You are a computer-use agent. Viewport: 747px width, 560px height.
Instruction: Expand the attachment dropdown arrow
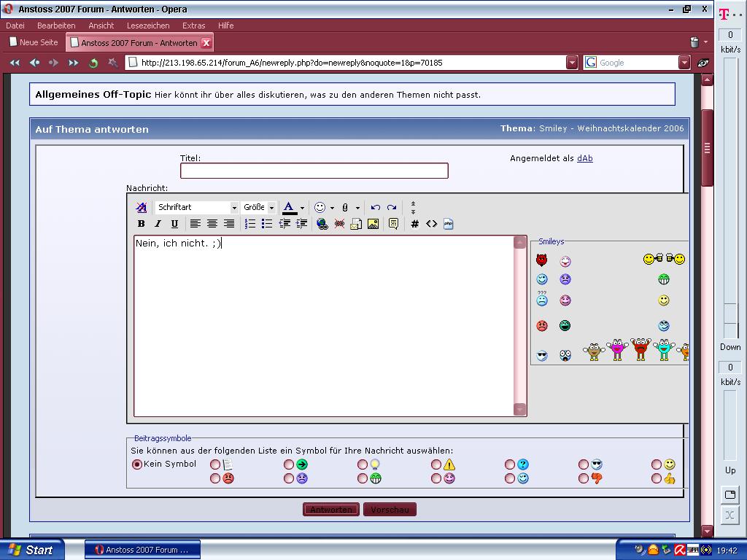(357, 208)
